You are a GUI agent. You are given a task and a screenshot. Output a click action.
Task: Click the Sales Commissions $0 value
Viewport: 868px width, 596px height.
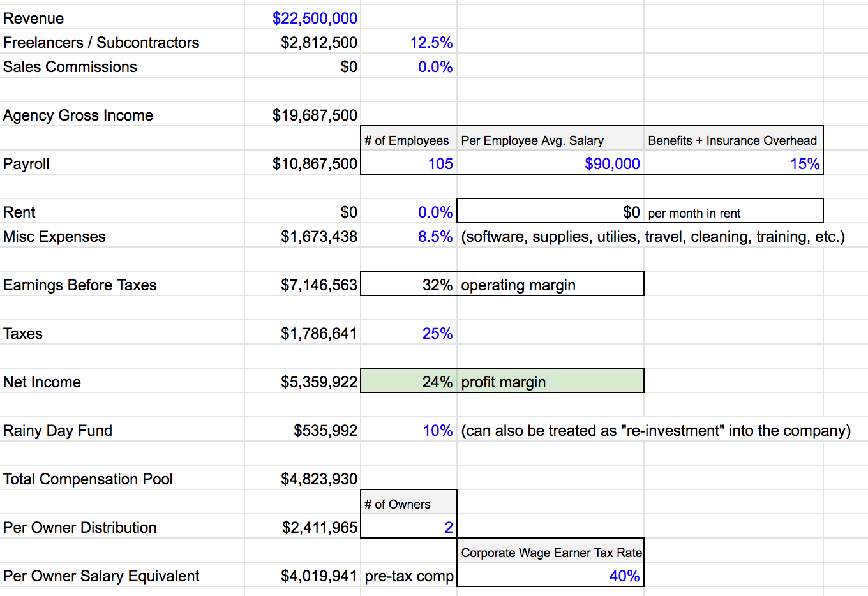point(349,67)
